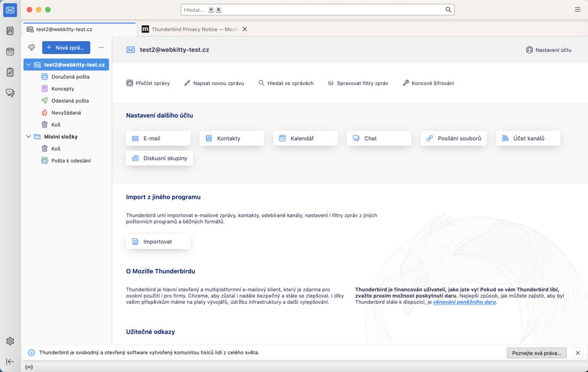The width and height of the screenshot is (588, 372).
Task: Open Settings via the gear icon
Action: tap(10, 341)
